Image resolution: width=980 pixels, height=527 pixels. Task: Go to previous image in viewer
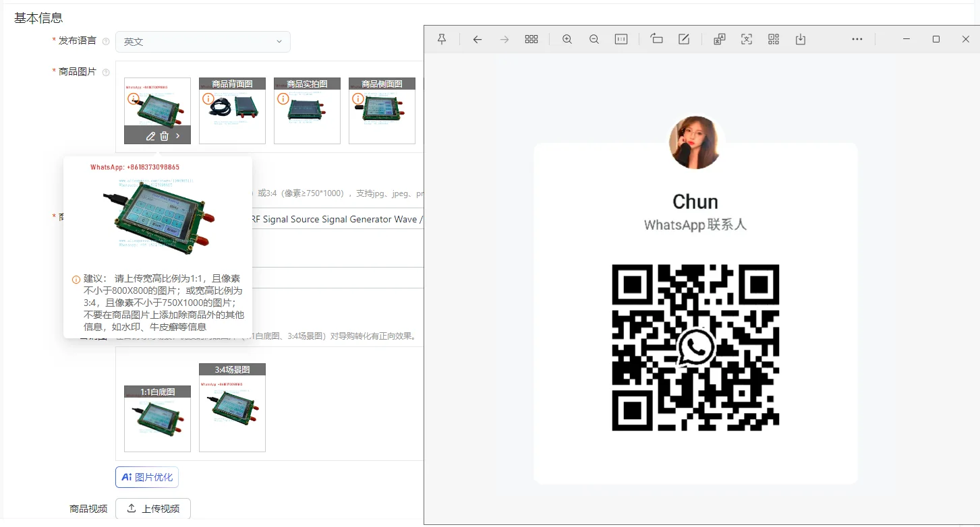[x=478, y=39]
